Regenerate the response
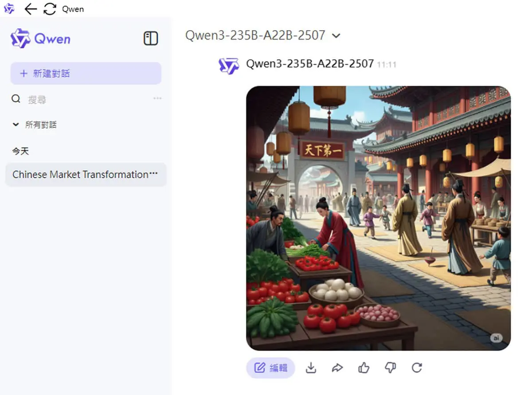532x395 pixels. tap(417, 368)
